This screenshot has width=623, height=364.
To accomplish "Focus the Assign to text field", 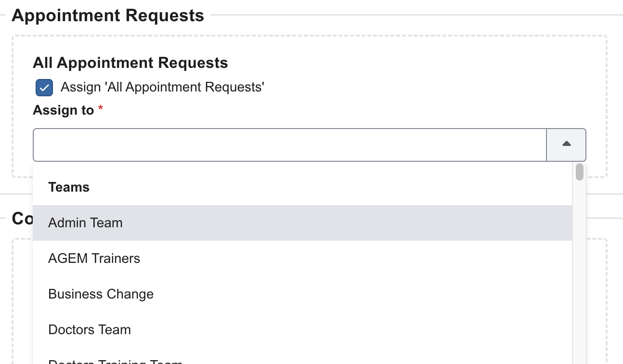I will pyautogui.click(x=289, y=144).
